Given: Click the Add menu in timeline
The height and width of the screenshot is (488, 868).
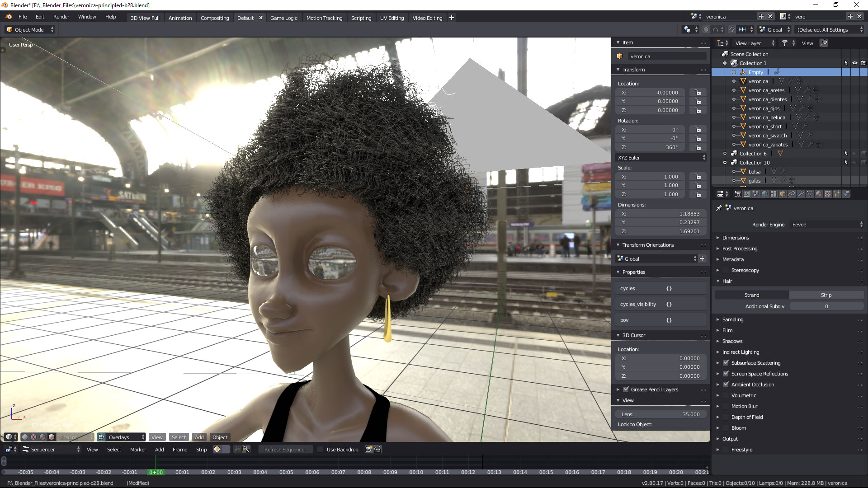Looking at the screenshot, I should (x=159, y=449).
